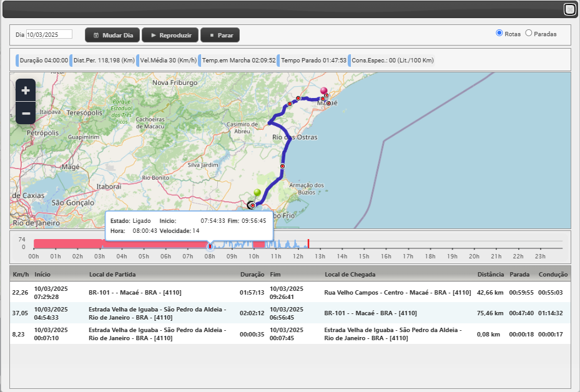Stop playback with the Parar button
Viewport: 580px width, 392px height.
(220, 35)
